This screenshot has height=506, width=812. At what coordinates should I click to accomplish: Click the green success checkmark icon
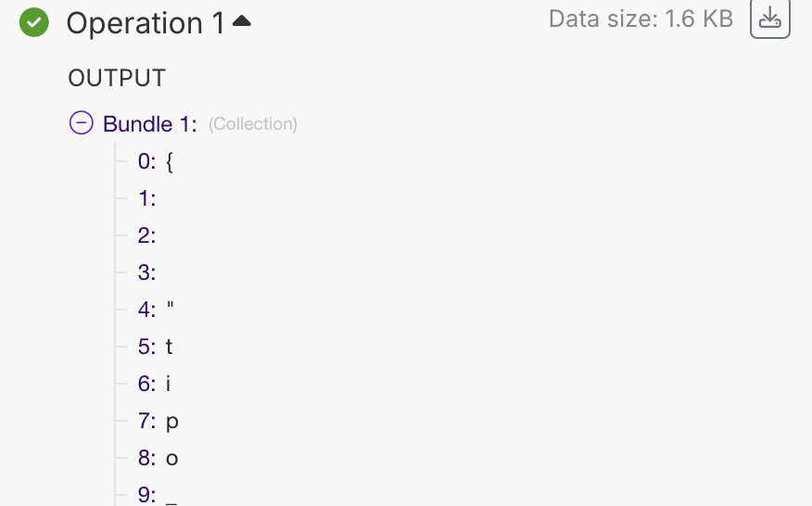(34, 22)
